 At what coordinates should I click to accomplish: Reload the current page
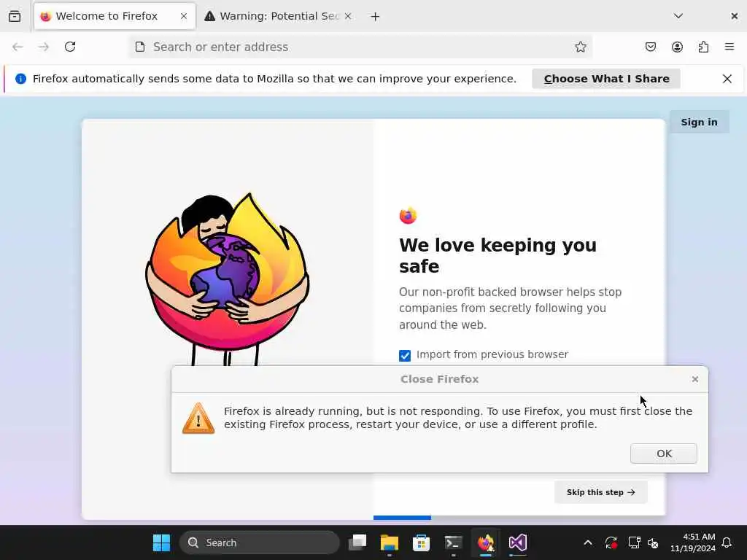pos(70,47)
